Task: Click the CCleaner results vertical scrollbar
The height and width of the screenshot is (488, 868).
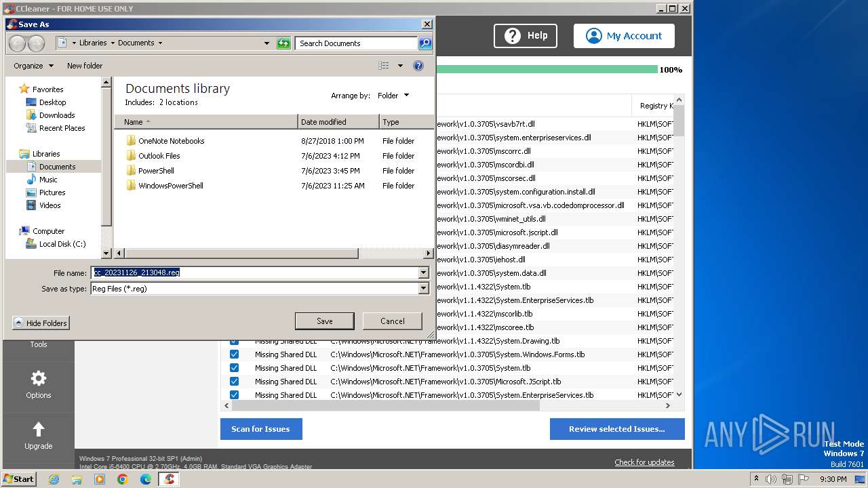Action: pyautogui.click(x=679, y=122)
